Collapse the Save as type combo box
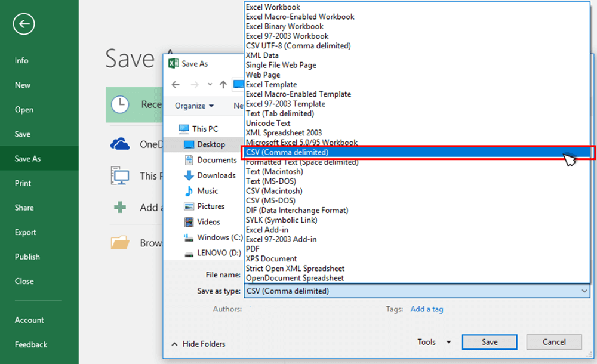597x364 pixels. [584, 291]
